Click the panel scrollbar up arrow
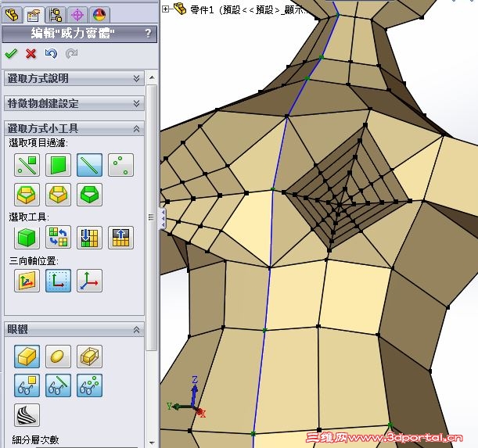Image resolution: width=478 pixels, height=448 pixels. 152,77
